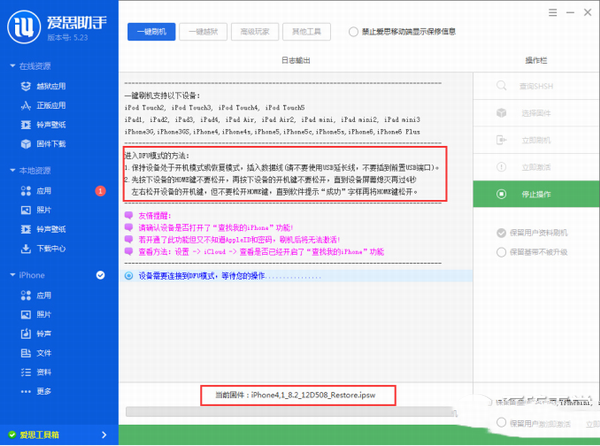The width and height of the screenshot is (600, 446).
Task: Expand 爱思工具箱 with the arrow
Action: pos(104,435)
